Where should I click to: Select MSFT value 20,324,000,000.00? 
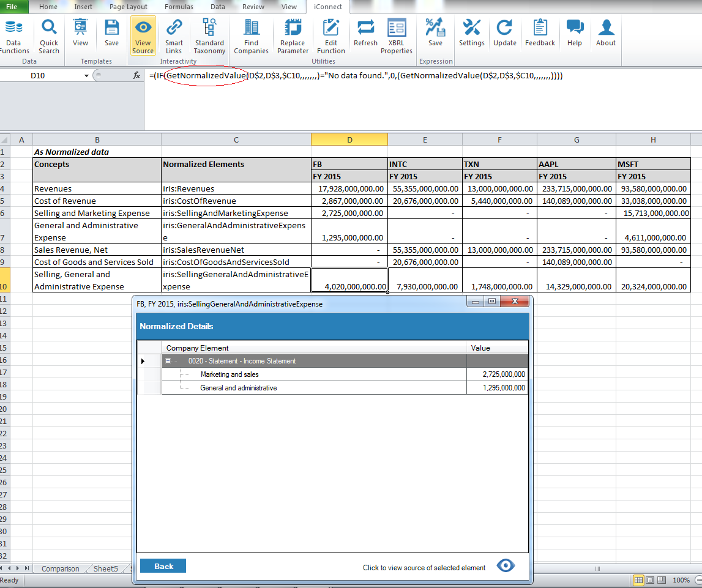point(653,280)
